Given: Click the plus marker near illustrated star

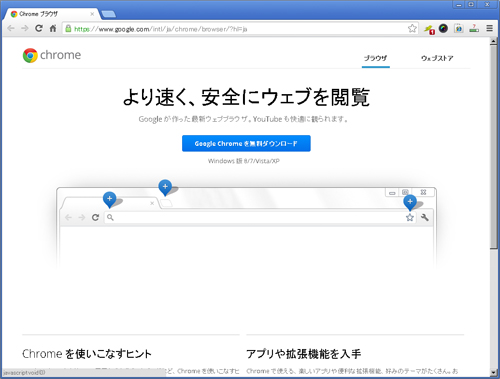Looking at the screenshot, I should [x=410, y=202].
